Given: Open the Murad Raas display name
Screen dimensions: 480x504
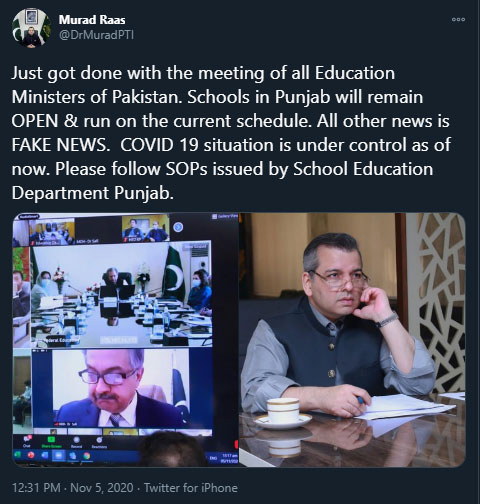Looking at the screenshot, I should pos(92,20).
